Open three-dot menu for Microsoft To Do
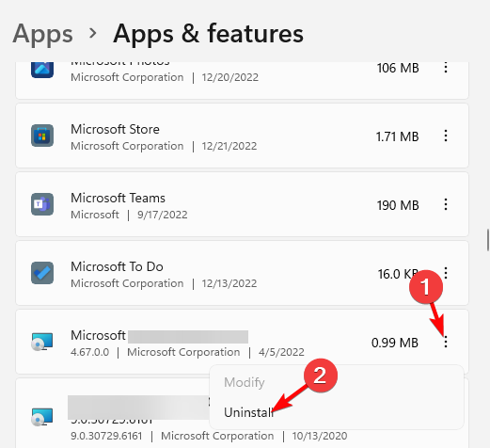This screenshot has height=448, width=490. pos(446,273)
